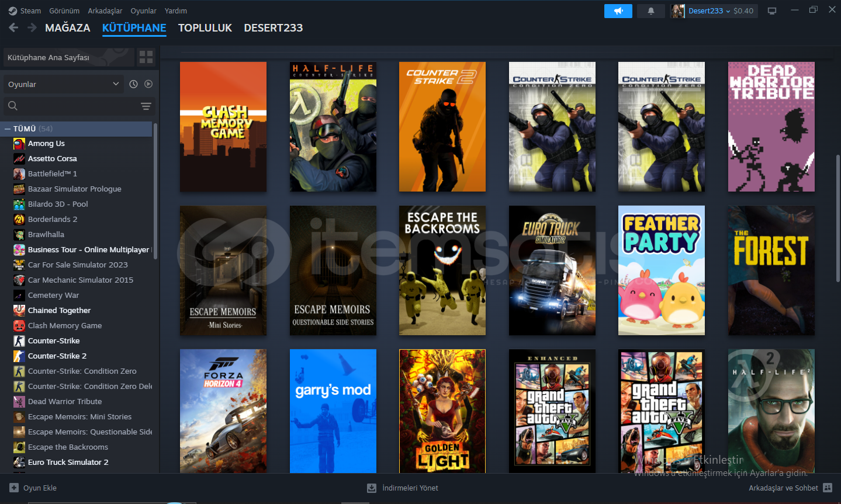Click the Assetto Corsa list icon

(x=19, y=158)
